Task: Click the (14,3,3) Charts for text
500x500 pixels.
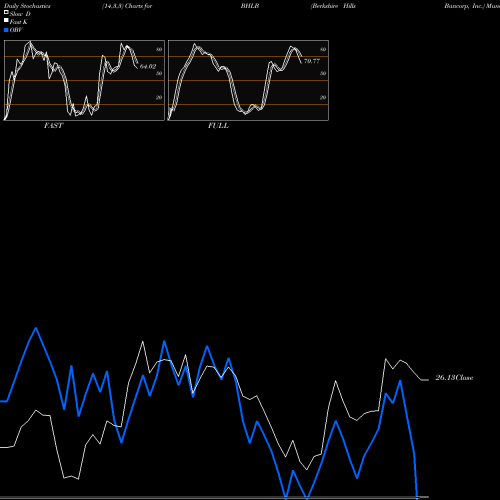Action: (127, 6)
